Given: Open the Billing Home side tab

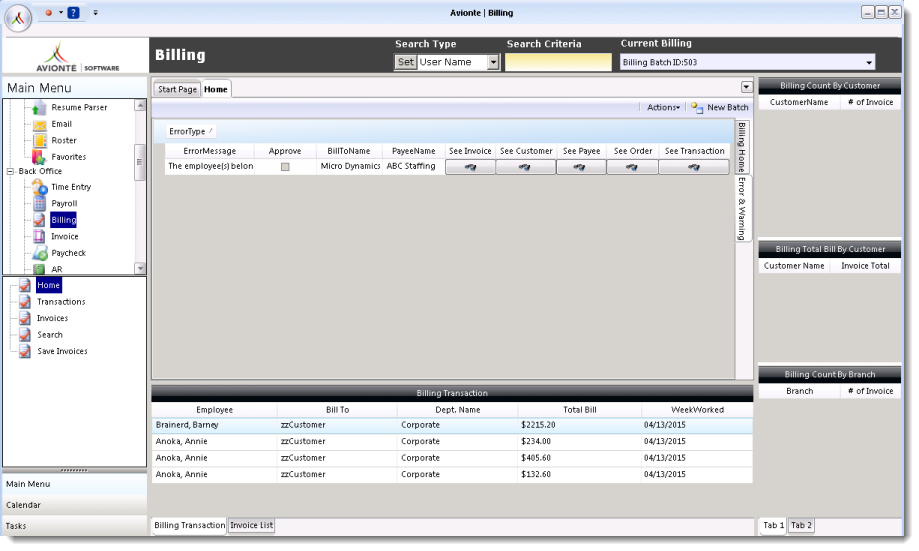Looking at the screenshot, I should coord(742,147).
